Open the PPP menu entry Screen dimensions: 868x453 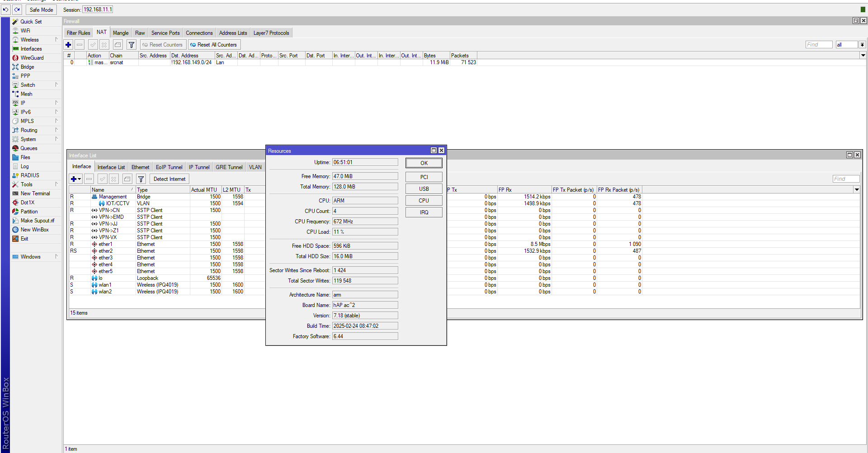point(25,76)
